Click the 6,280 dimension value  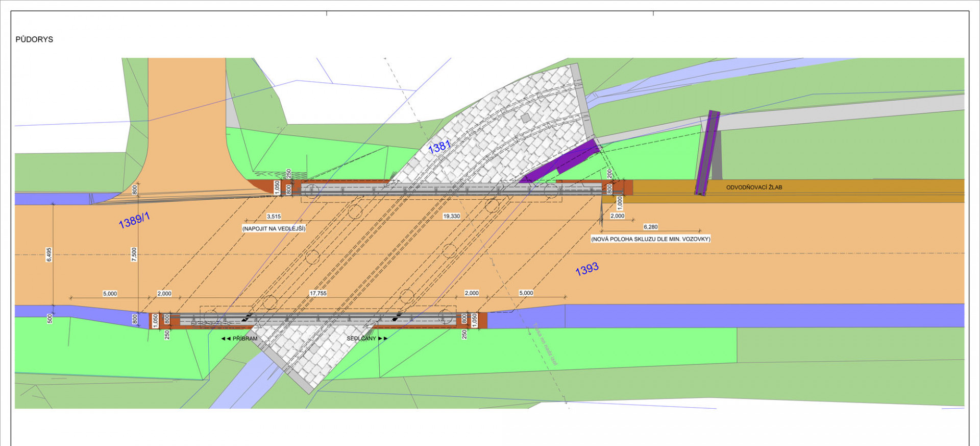[x=650, y=227]
